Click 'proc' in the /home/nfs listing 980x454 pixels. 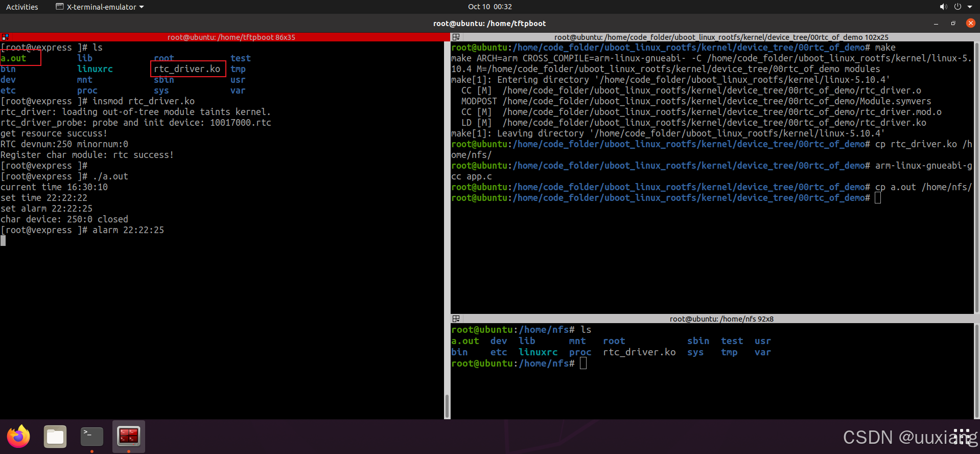tap(580, 352)
